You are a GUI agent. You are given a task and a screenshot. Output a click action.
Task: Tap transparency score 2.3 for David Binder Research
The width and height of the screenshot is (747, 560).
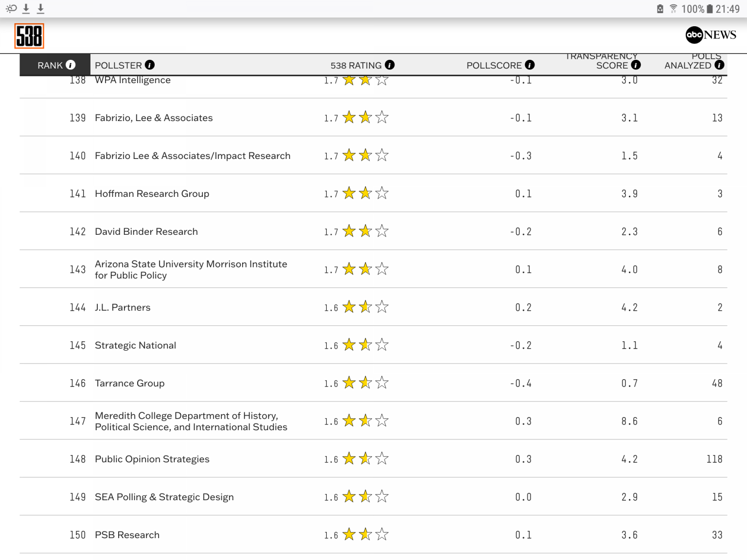(x=629, y=231)
